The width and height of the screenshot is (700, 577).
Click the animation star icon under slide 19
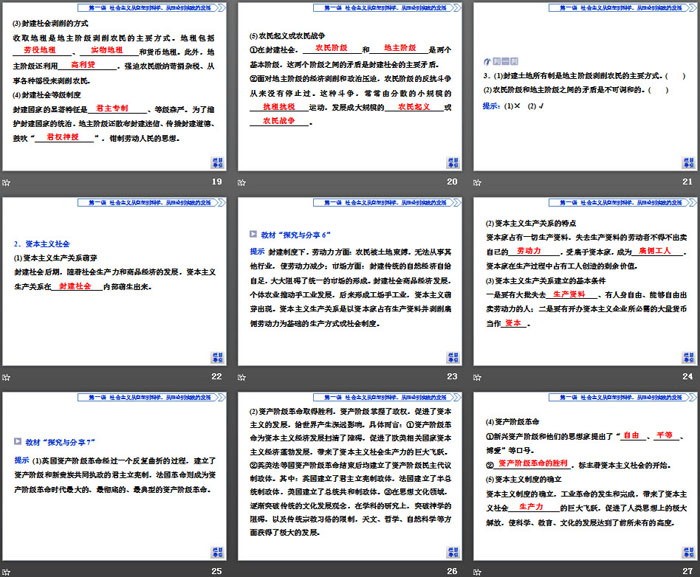point(6,182)
